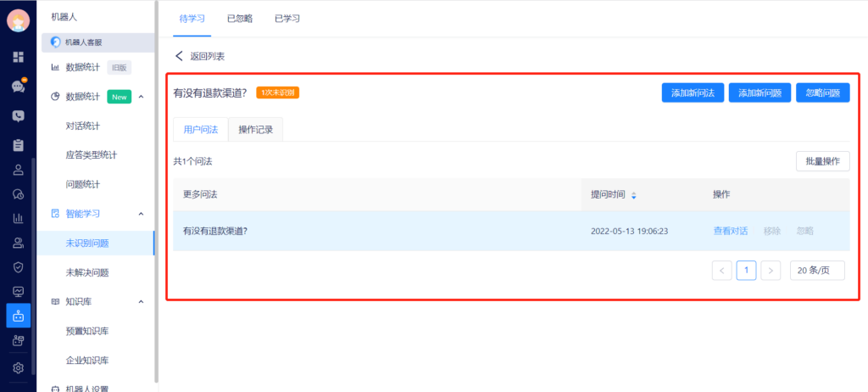
Task: Click the timestamp 2022-05-13 19:06:23
Action: 630,231
